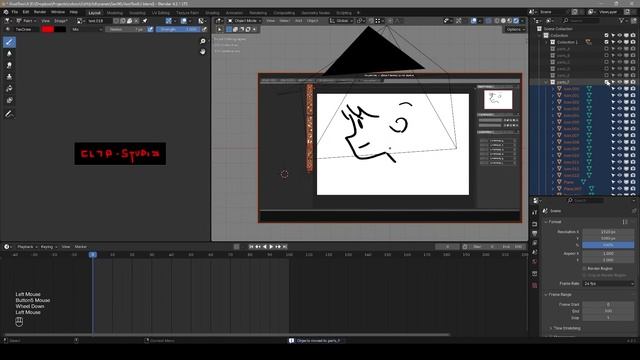Switch to the Shading workspace tab
This screenshot has width=640, height=360.
coord(212,13)
